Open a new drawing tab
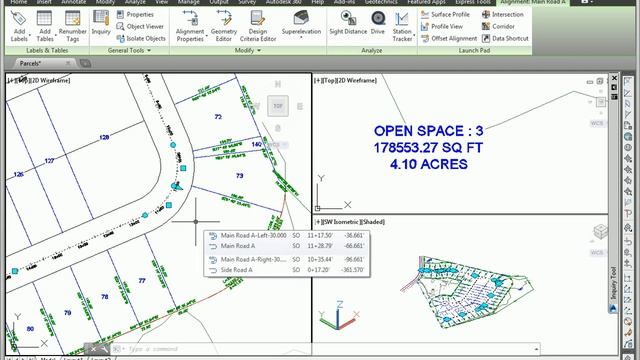 click(85, 63)
